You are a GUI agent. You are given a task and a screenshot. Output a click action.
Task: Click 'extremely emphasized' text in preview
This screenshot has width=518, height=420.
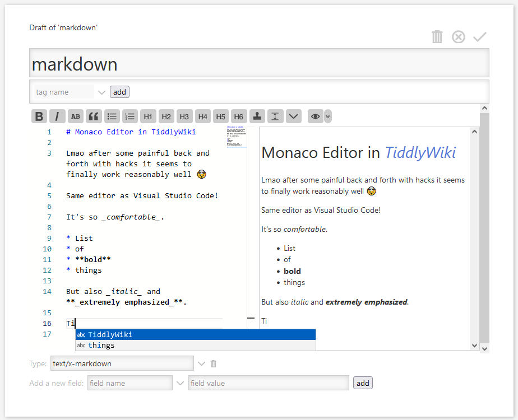pos(367,302)
